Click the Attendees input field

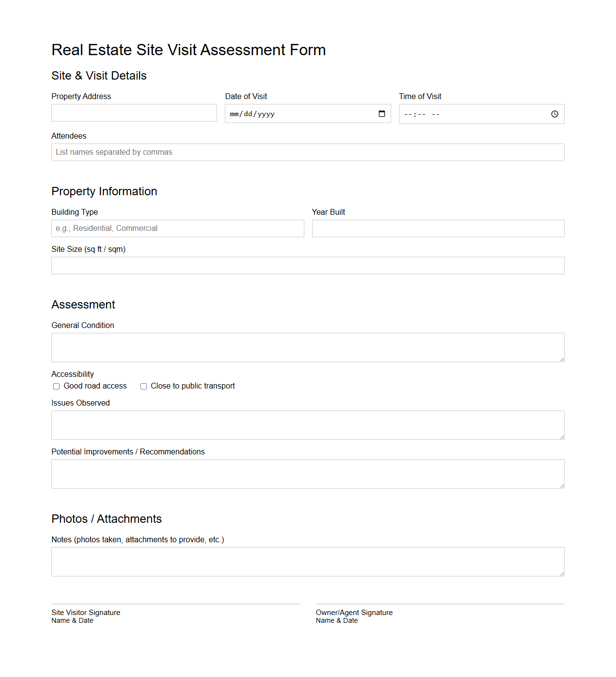pos(308,152)
